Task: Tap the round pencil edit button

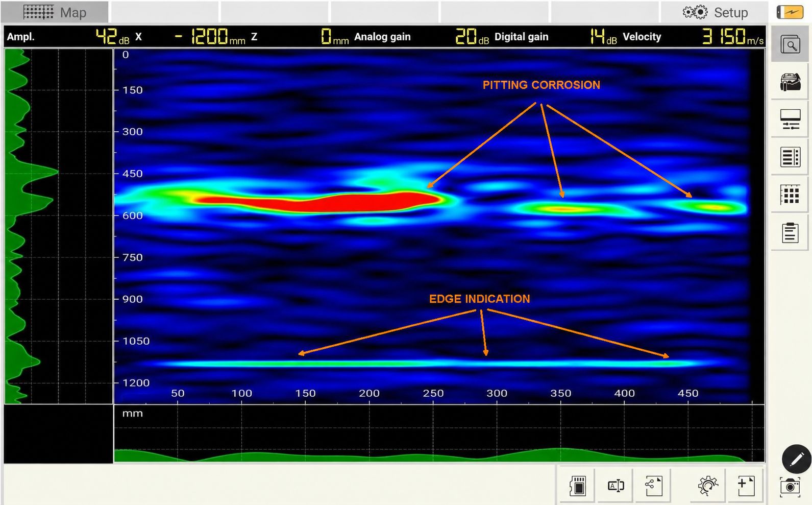Action: [x=797, y=459]
